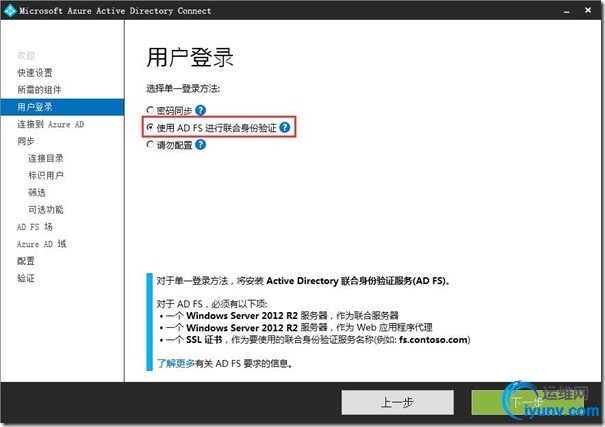Image resolution: width=605 pixels, height=427 pixels.
Task: Open the 筛选 sub-step
Action: [37, 192]
